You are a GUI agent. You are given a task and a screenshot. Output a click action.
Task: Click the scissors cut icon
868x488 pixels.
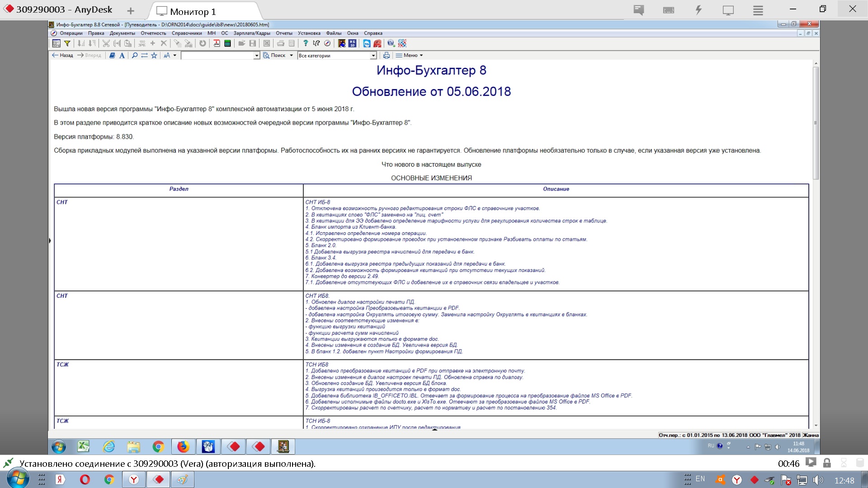click(x=106, y=43)
